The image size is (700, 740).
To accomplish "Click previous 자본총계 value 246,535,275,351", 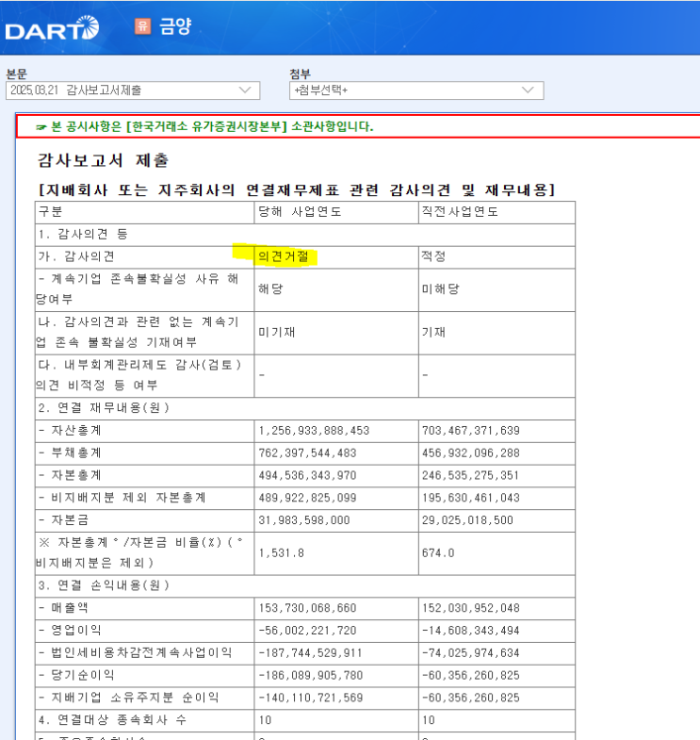I will pyautogui.click(x=471, y=475).
